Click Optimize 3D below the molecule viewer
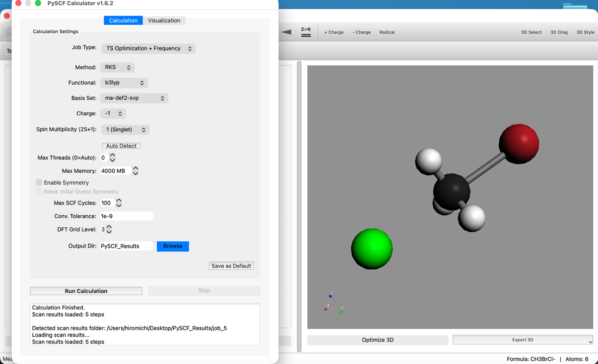This screenshot has width=598, height=364. click(x=377, y=340)
